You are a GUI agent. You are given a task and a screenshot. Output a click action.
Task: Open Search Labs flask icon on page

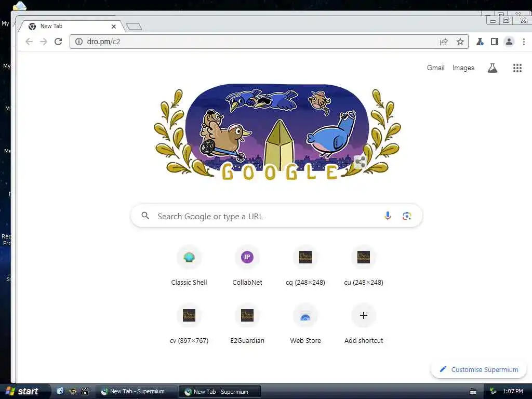pos(493,68)
